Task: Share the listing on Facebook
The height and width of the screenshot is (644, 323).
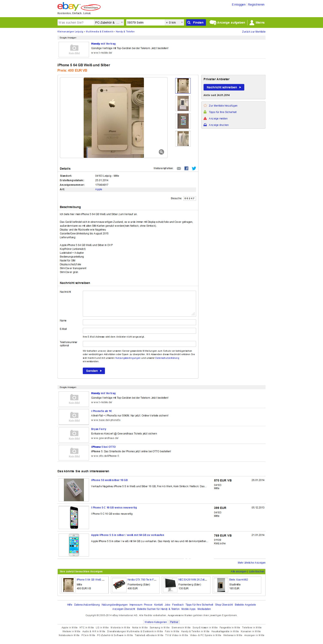Action: point(186,169)
